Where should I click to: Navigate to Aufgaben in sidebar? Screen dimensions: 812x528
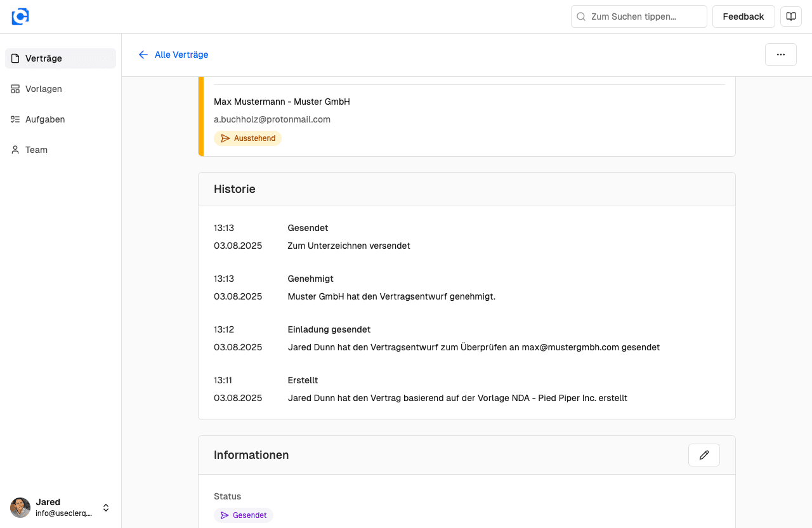tap(45, 119)
